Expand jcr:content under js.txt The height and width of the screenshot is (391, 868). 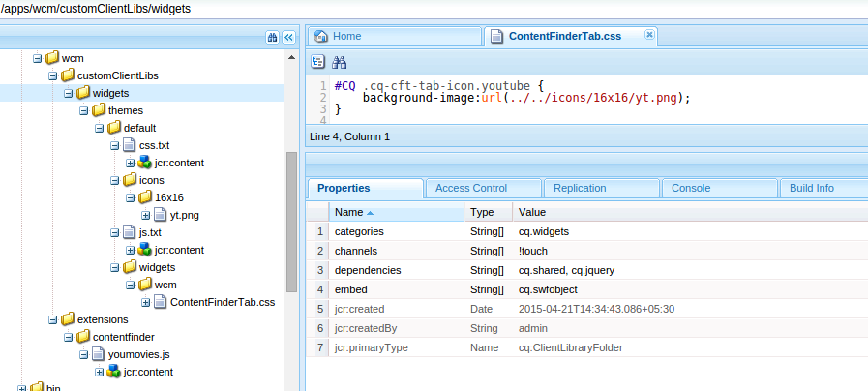pos(130,250)
